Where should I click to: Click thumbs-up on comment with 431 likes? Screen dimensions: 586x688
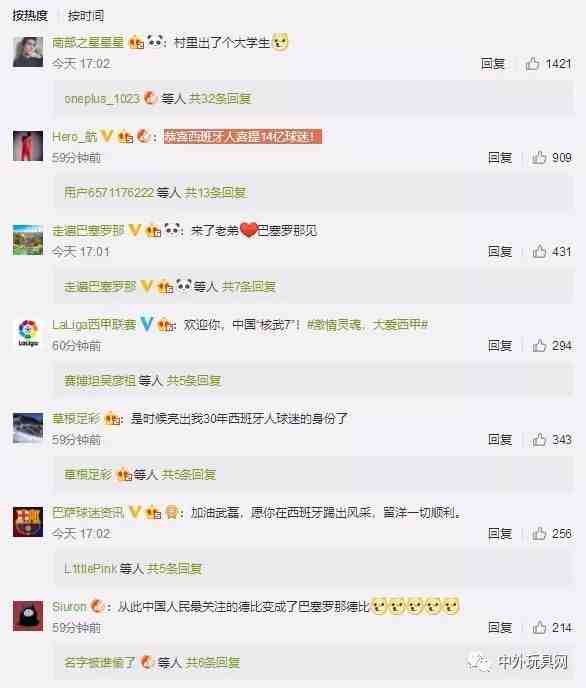539,251
